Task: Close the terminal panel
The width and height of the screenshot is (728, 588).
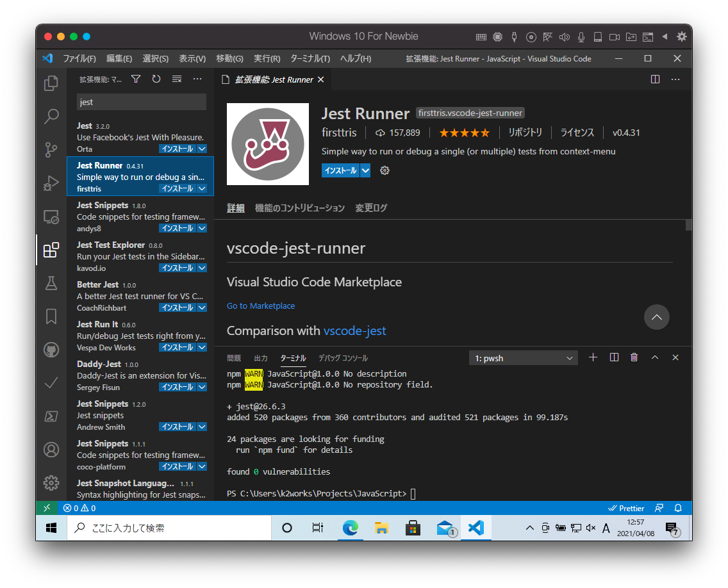Action: [675, 357]
